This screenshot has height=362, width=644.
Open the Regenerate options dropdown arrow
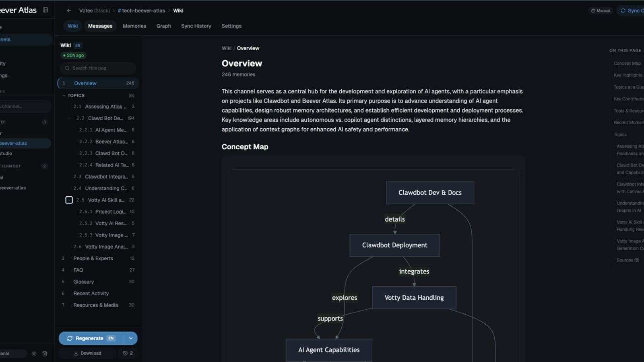coord(131,338)
